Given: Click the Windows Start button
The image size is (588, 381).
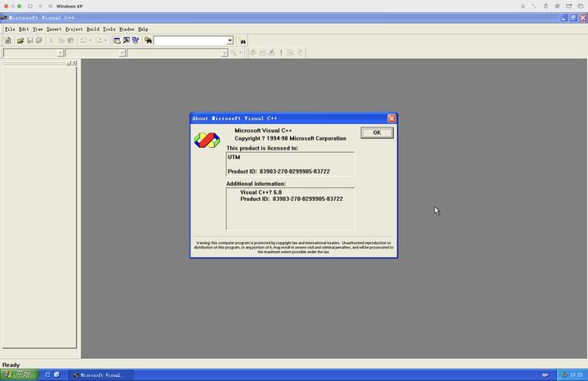Looking at the screenshot, I should (19, 374).
